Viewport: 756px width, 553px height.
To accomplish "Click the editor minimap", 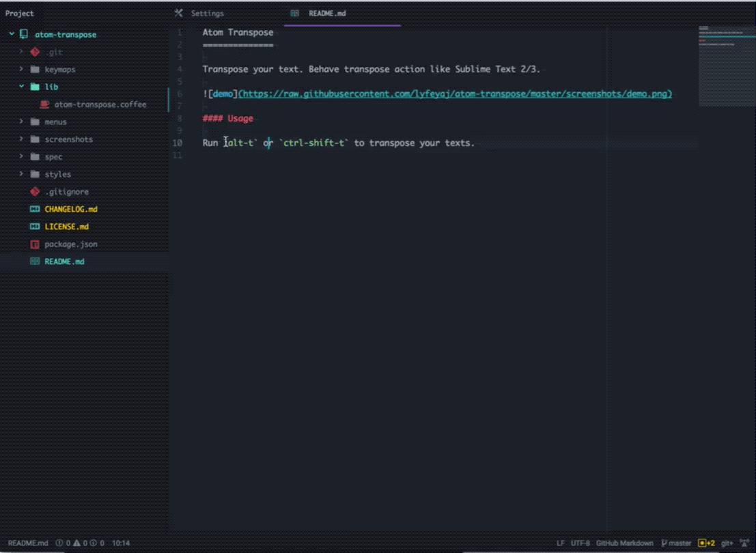I will coord(727,66).
